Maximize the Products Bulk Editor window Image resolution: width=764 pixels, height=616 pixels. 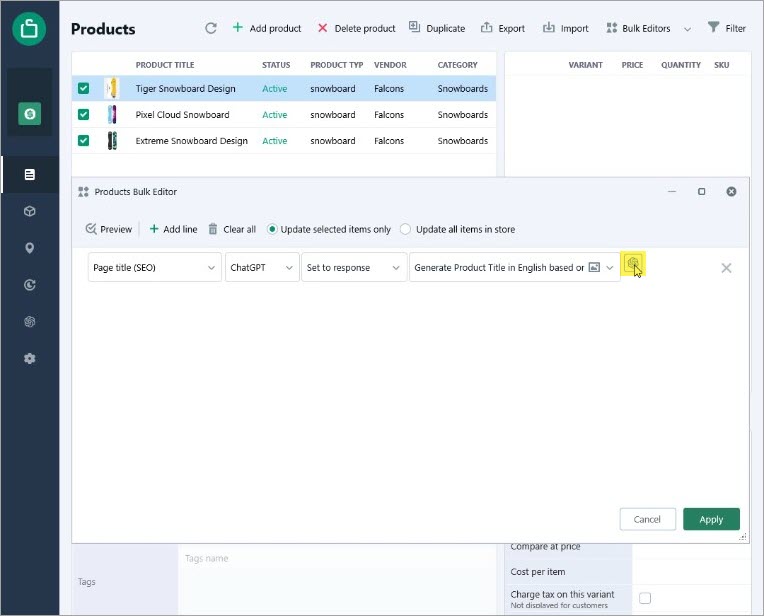tap(701, 192)
